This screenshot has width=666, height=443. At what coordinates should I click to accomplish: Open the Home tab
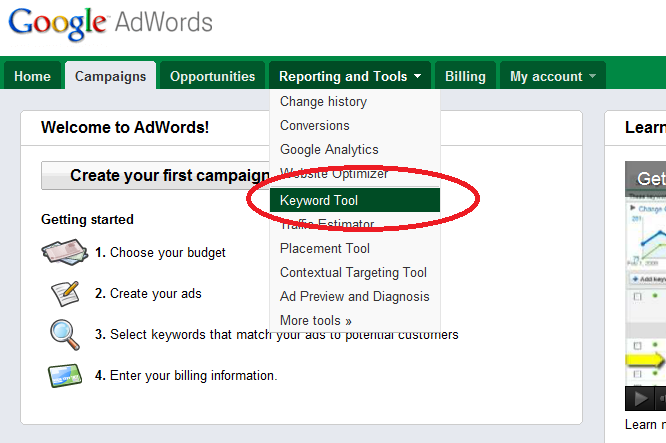point(32,76)
